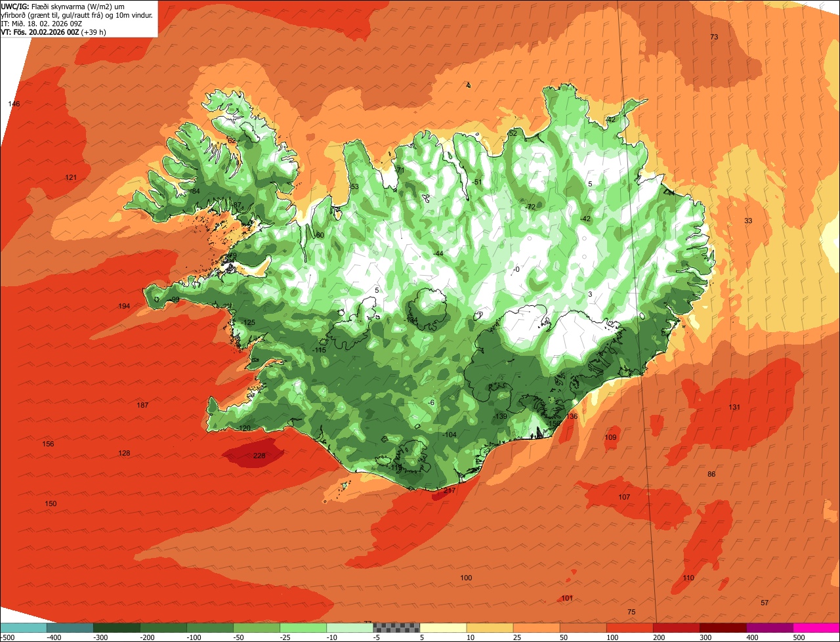Click the map value 131 in the southeast sea

[x=734, y=407]
